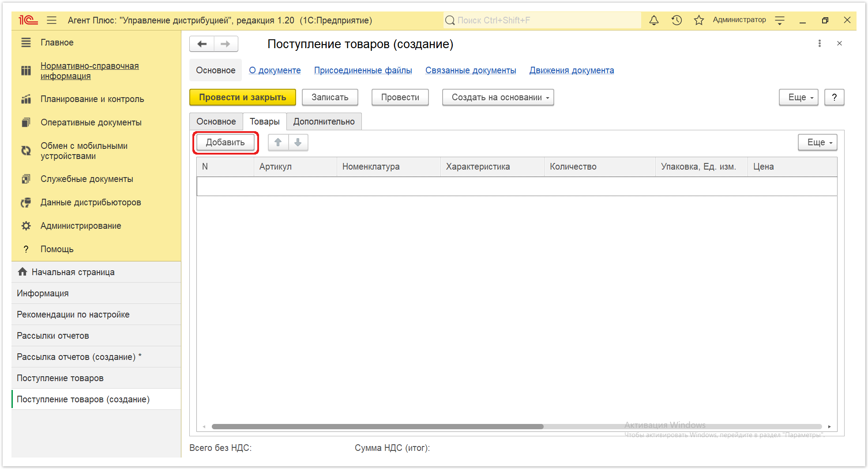Open Administration gear section
Screen dimensions: 868x469
tap(81, 226)
